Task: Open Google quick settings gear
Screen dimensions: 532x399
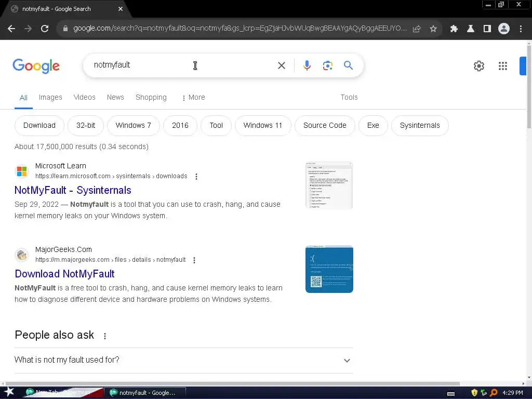Action: click(478, 66)
